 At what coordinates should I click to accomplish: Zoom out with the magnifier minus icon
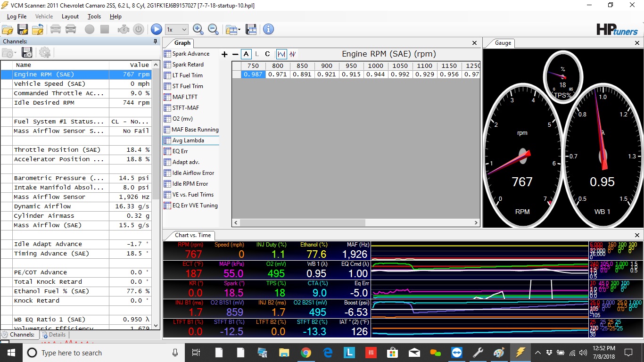tap(213, 29)
